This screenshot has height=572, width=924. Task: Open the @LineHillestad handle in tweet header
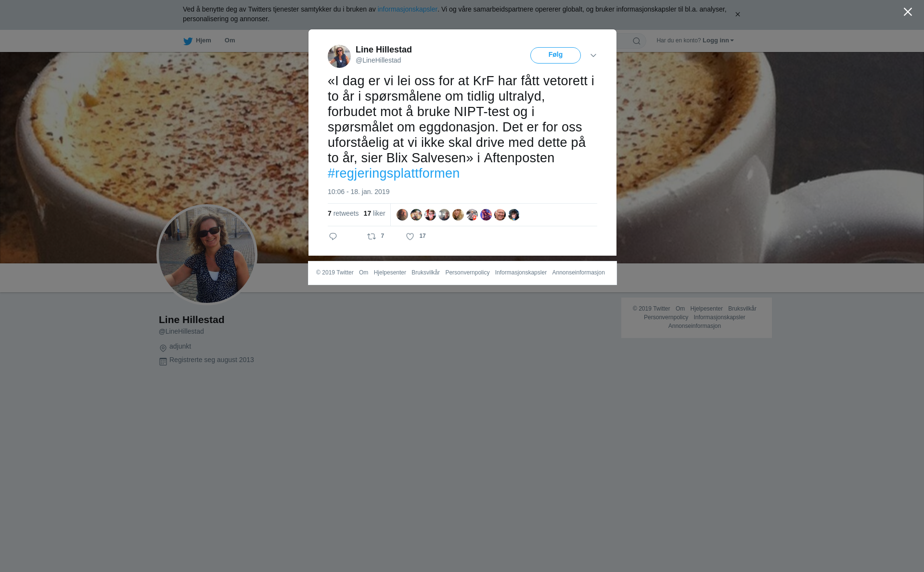click(378, 60)
